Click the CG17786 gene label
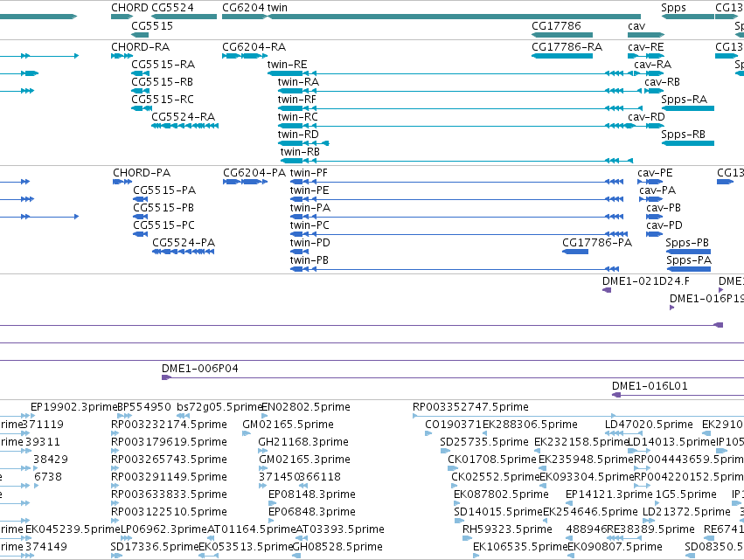 tap(556, 26)
